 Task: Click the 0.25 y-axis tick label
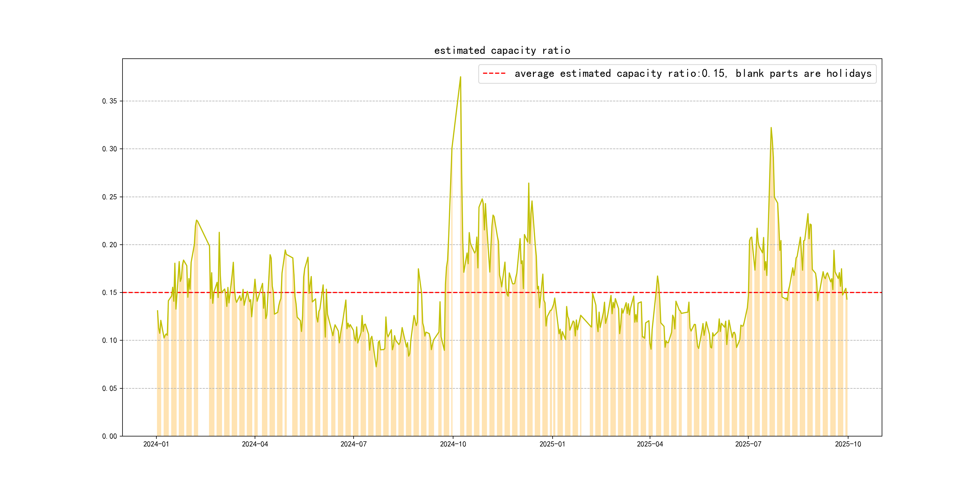click(x=109, y=197)
